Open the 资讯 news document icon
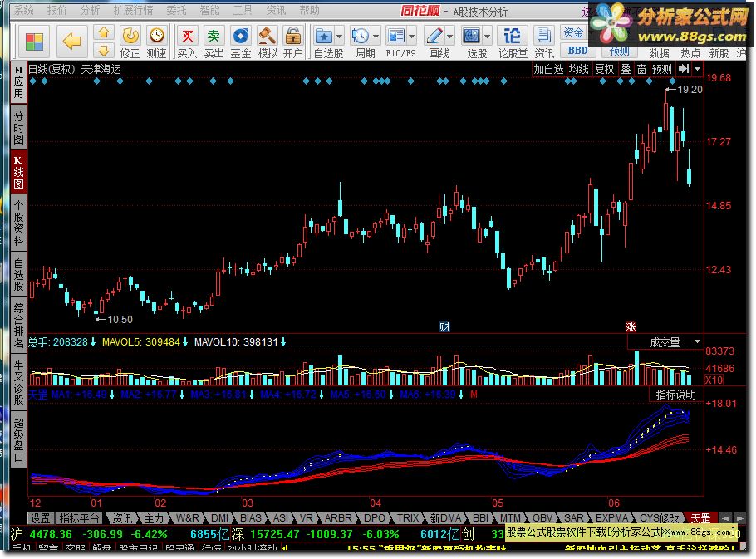Image resolution: width=756 pixels, height=559 pixels. pyautogui.click(x=544, y=42)
